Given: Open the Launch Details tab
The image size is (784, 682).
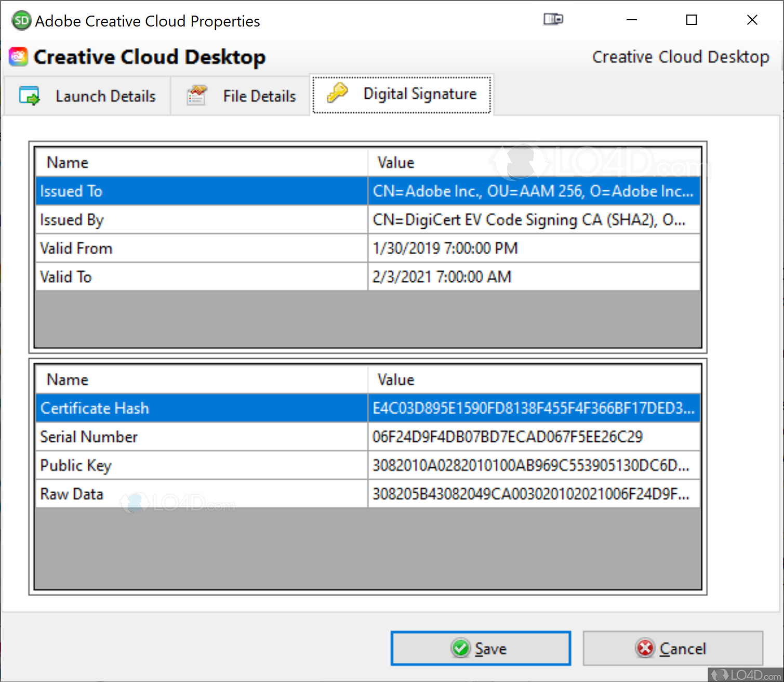Looking at the screenshot, I should coord(87,96).
